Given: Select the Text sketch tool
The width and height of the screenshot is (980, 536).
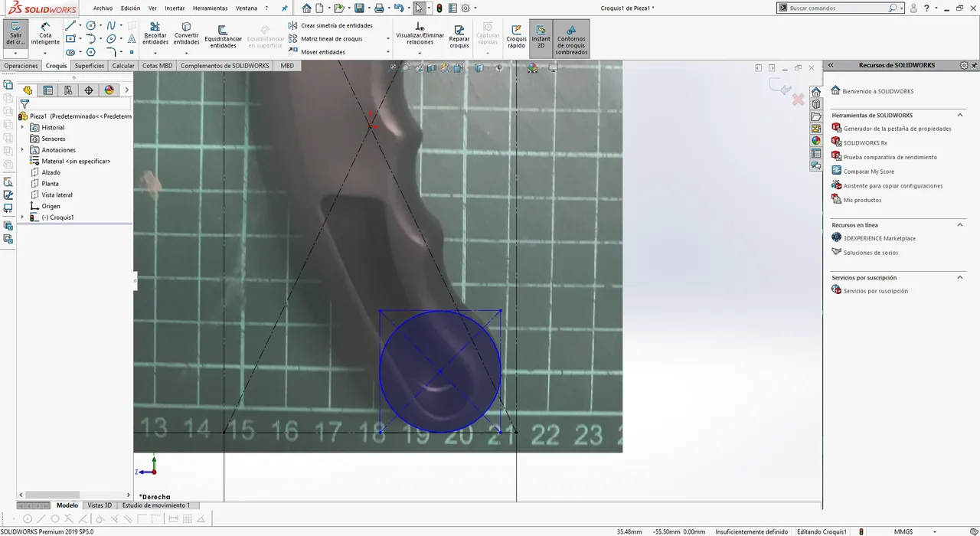Looking at the screenshot, I should coord(132,39).
